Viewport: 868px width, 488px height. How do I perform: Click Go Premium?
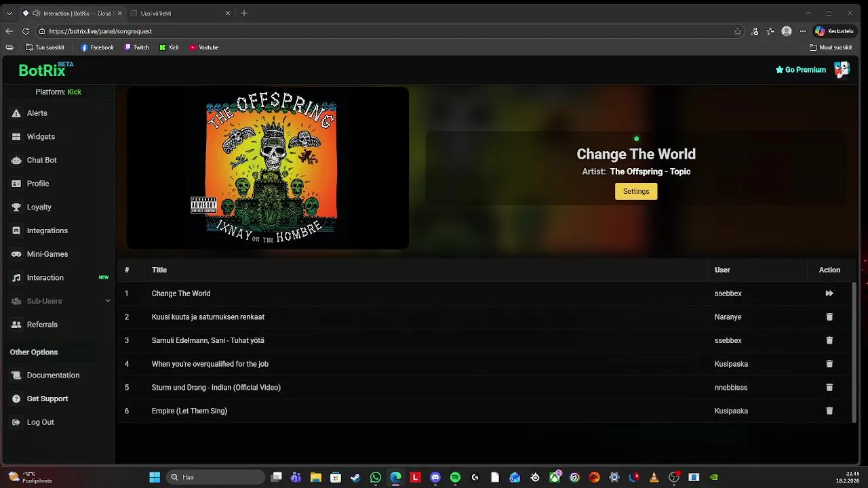pyautogui.click(x=800, y=70)
